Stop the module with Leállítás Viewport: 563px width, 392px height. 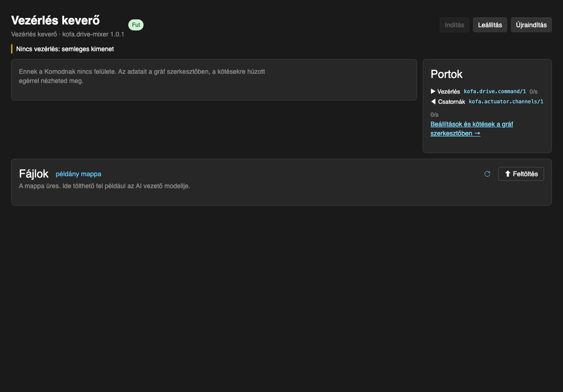490,25
